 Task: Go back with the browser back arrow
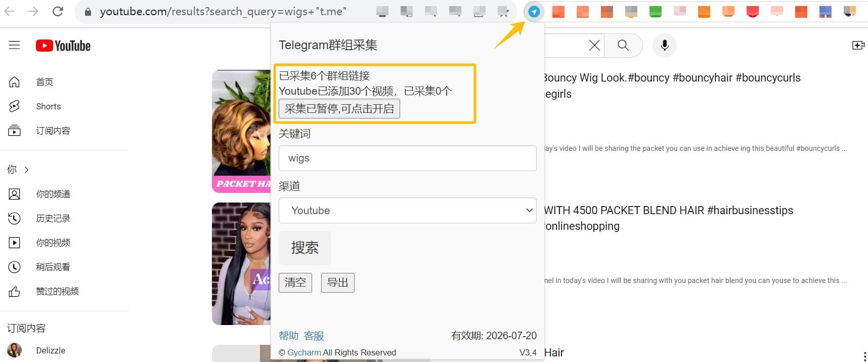pyautogui.click(x=9, y=11)
